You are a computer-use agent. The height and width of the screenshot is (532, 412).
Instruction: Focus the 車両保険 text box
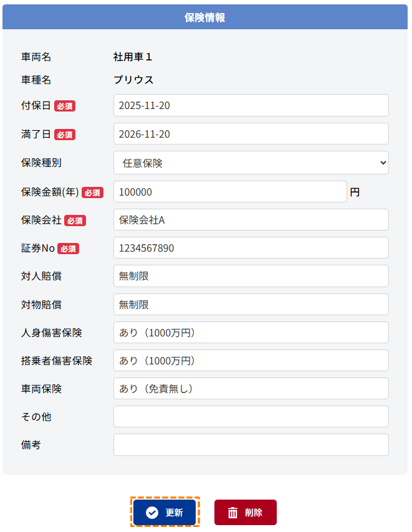pyautogui.click(x=251, y=389)
